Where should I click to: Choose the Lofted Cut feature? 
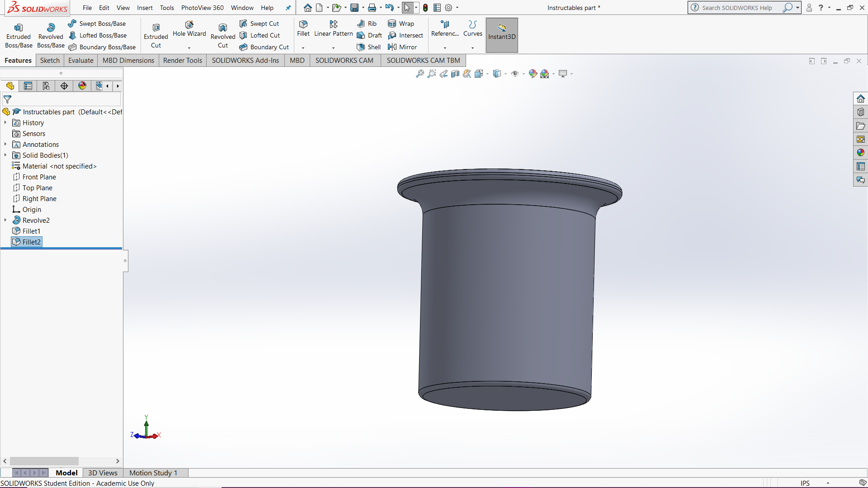(260, 35)
